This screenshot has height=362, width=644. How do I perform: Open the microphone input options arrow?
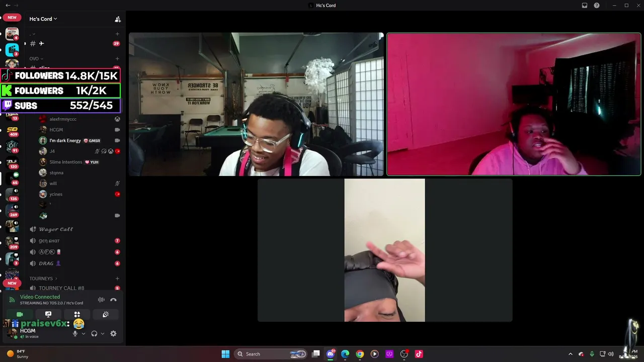coord(84,333)
